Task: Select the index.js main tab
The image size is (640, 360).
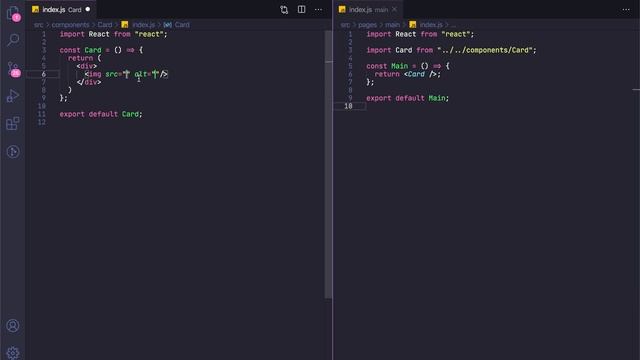Action: coord(368,9)
